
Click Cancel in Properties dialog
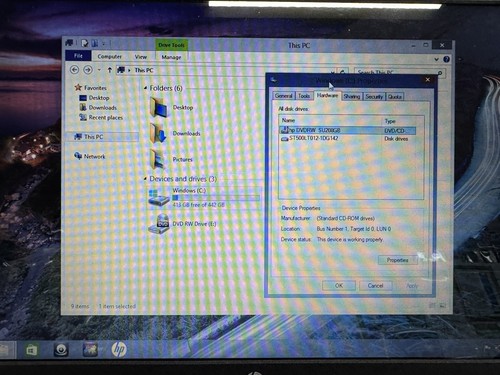coord(375,286)
